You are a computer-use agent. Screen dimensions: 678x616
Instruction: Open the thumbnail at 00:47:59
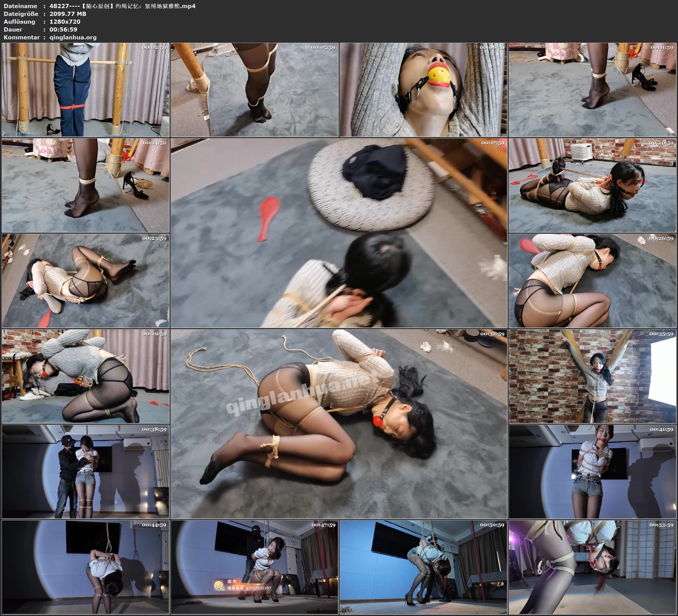(x=254, y=567)
